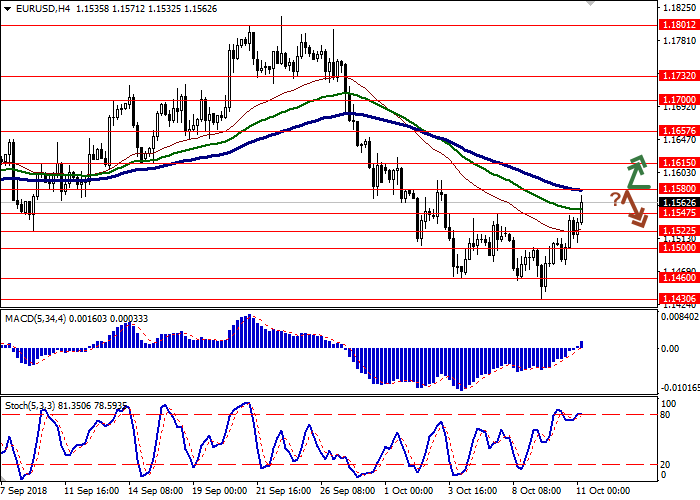Viewport: 700px width, 500px height.
Task: Open the chart menu triangle beside EURUSD,H4
Action: point(8,9)
